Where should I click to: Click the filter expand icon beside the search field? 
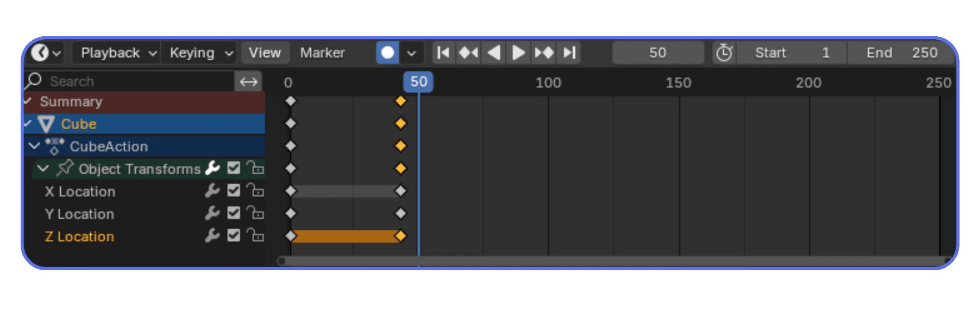249,81
